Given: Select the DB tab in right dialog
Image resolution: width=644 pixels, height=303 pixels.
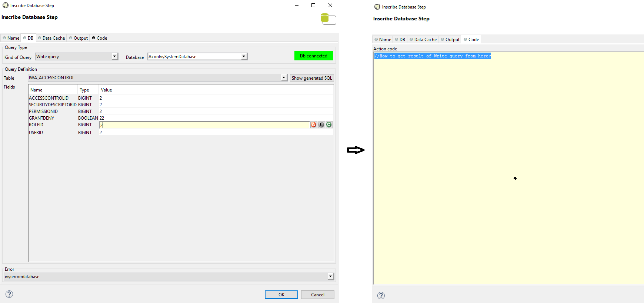Looking at the screenshot, I should 400,40.
